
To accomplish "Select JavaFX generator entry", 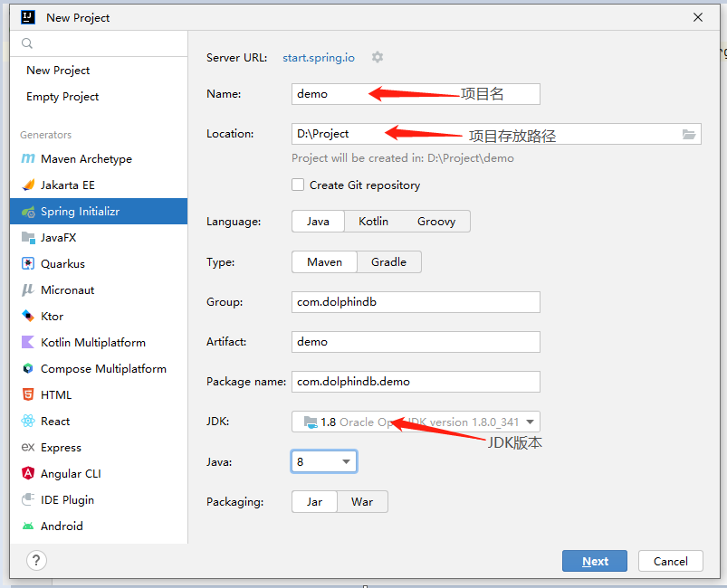I will click(99, 238).
